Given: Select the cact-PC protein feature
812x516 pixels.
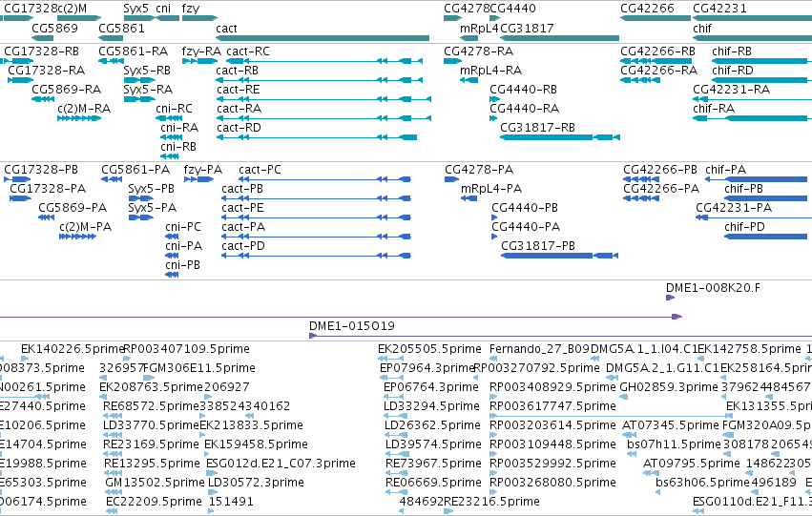Looking at the screenshot, I should pos(324,179).
